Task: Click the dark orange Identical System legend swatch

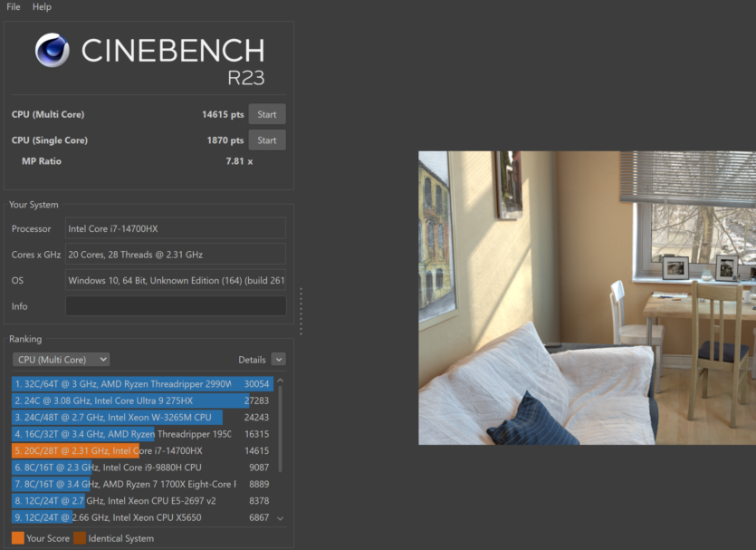Action: [x=80, y=538]
